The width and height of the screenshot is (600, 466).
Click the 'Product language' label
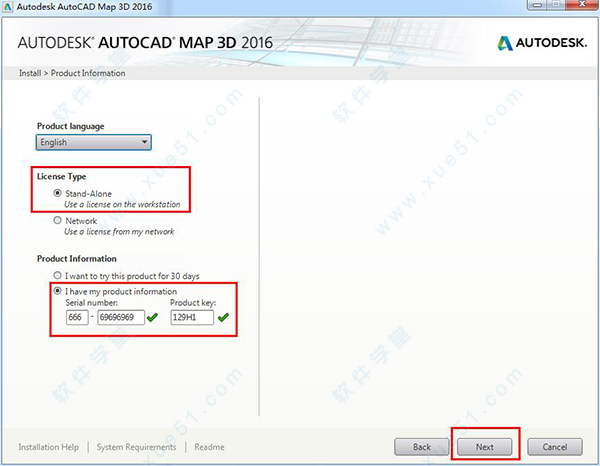coord(70,126)
